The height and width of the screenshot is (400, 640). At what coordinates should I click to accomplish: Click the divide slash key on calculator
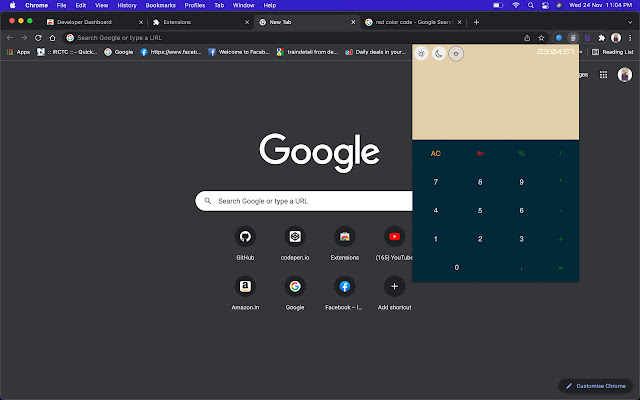[x=560, y=153]
